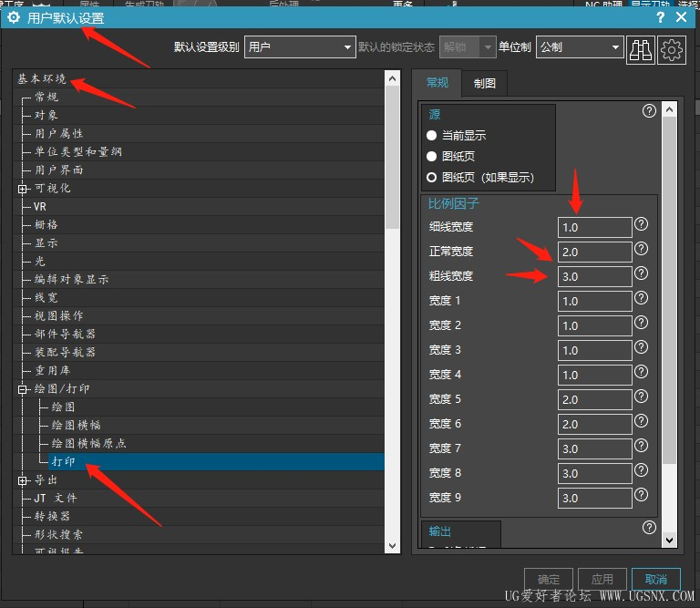Select the 线宽 tree item
The width and height of the screenshot is (700, 608).
(46, 298)
